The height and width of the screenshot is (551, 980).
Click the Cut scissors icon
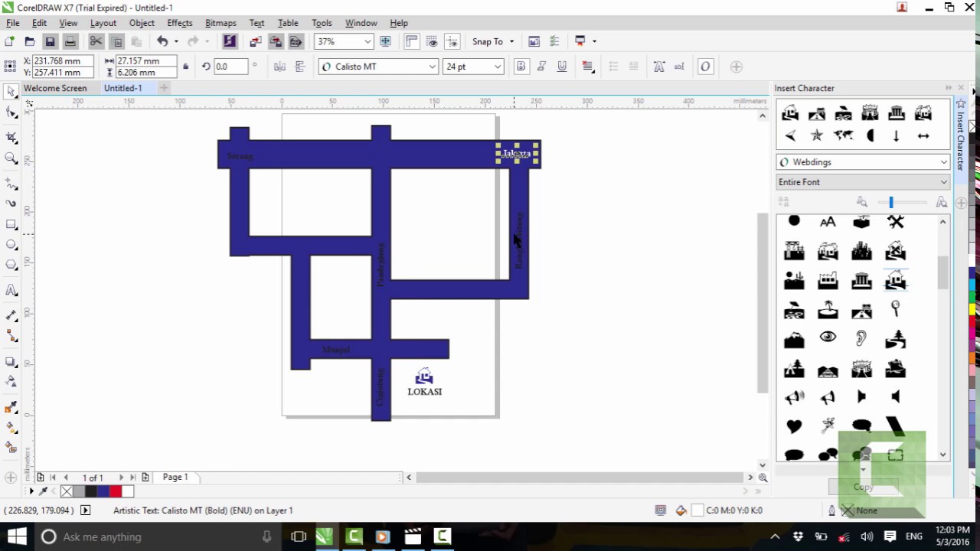point(96,41)
